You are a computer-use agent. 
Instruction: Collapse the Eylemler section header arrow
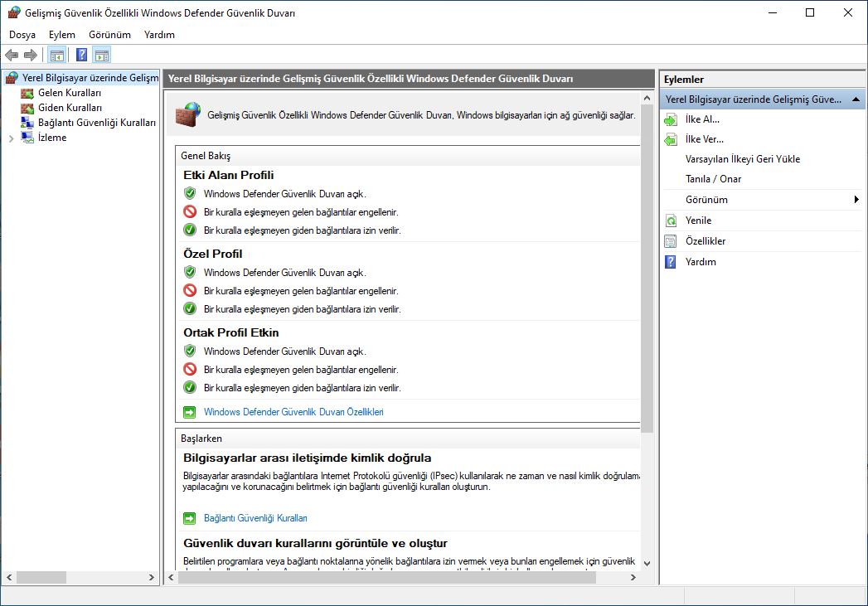pos(856,99)
